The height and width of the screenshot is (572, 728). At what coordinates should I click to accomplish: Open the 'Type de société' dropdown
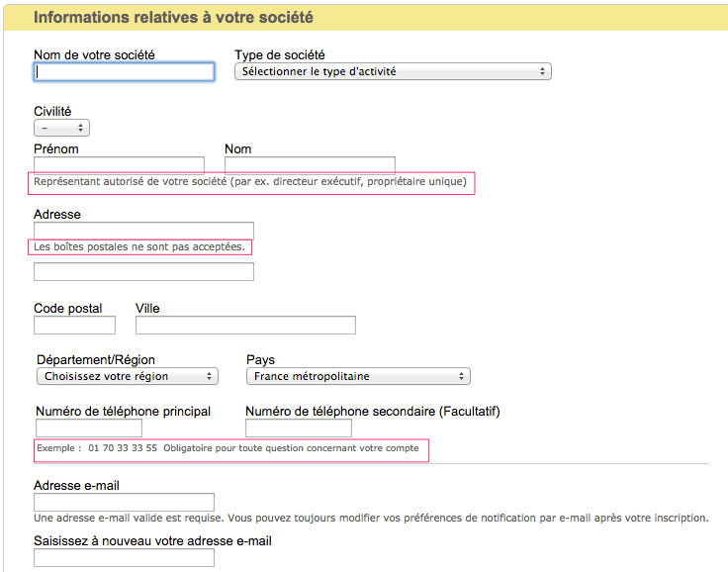393,72
